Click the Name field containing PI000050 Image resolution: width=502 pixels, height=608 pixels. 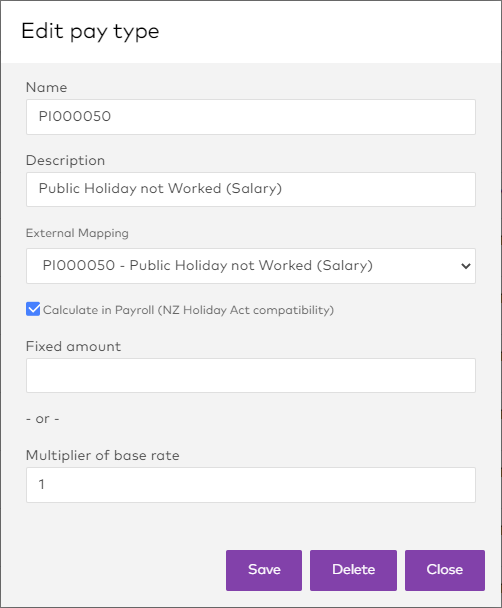click(251, 117)
